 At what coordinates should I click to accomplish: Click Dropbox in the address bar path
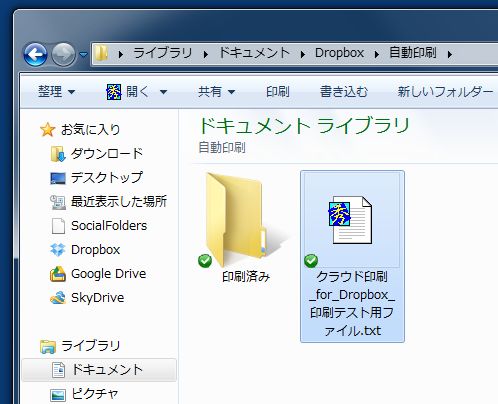pos(339,53)
